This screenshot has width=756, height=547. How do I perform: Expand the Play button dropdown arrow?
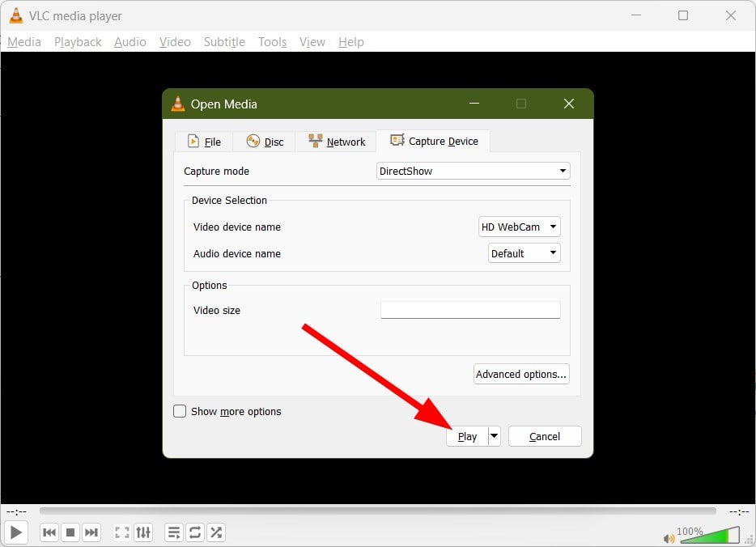495,436
